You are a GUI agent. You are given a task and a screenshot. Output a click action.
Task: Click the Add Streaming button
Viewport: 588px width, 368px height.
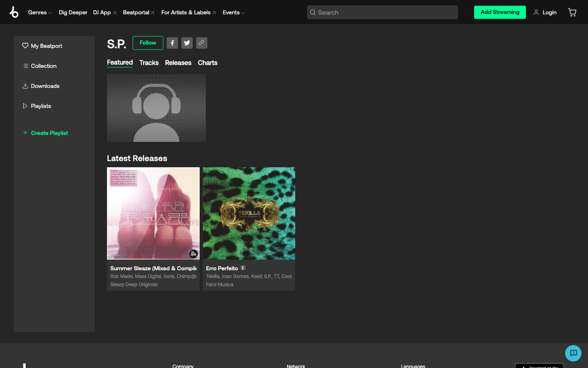click(x=500, y=12)
